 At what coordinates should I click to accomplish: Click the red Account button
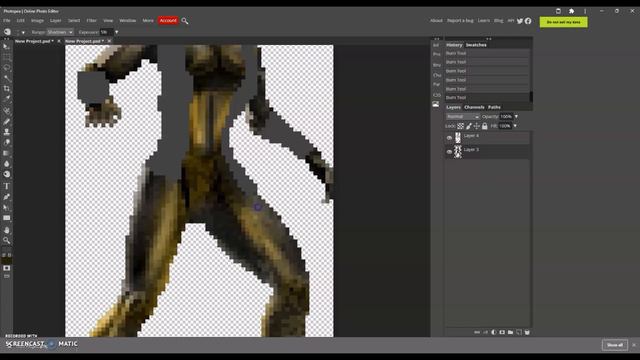coord(168,20)
